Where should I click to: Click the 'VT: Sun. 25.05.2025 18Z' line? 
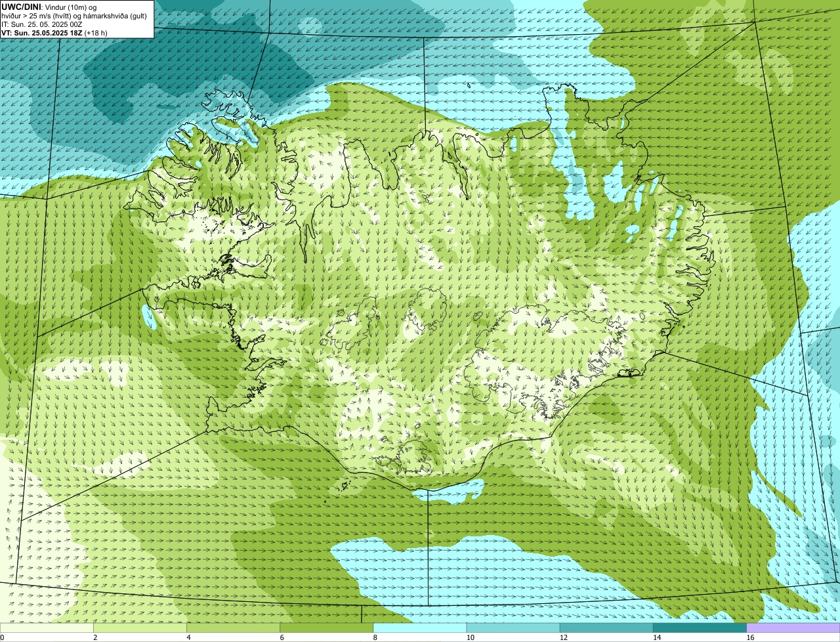tap(42, 33)
